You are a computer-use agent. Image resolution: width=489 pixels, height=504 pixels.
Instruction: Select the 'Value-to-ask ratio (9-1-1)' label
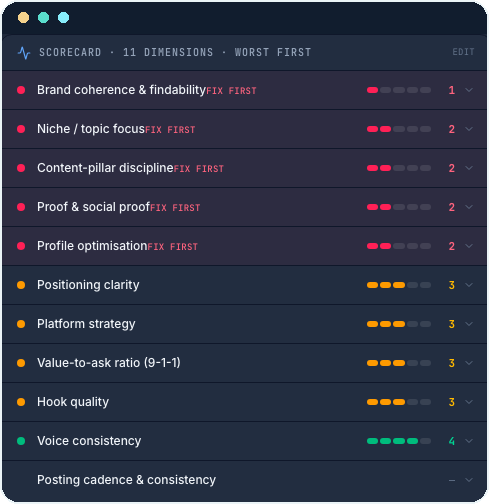pyautogui.click(x=109, y=363)
